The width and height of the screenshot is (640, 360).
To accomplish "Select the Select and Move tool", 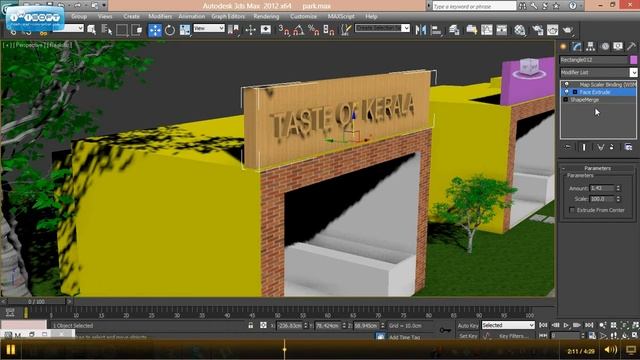I will point(155,30).
